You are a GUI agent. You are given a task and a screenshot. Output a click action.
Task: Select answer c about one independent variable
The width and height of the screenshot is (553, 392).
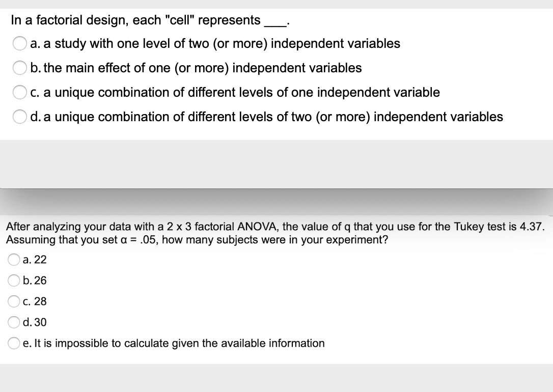tap(19, 92)
